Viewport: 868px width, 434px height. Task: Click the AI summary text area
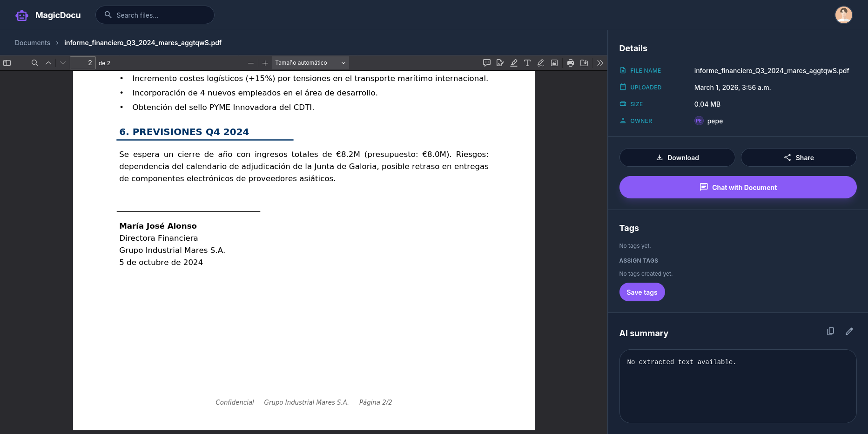(738, 386)
